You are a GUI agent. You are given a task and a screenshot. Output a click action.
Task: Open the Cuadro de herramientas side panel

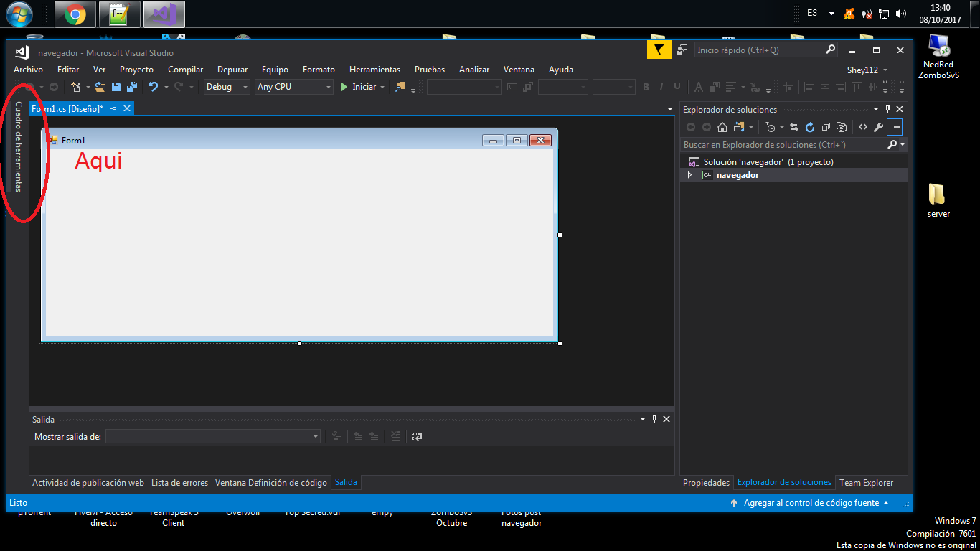point(19,147)
